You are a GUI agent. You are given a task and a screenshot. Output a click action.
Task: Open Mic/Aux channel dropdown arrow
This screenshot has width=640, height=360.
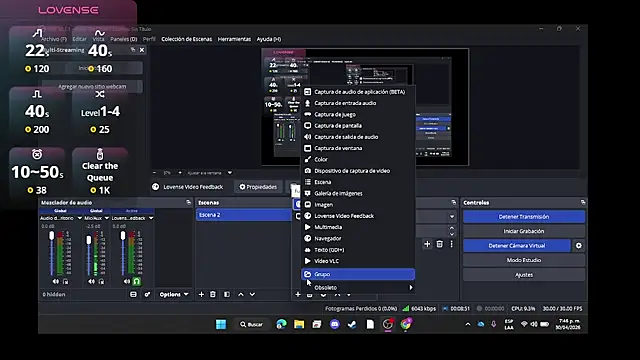pos(107,218)
